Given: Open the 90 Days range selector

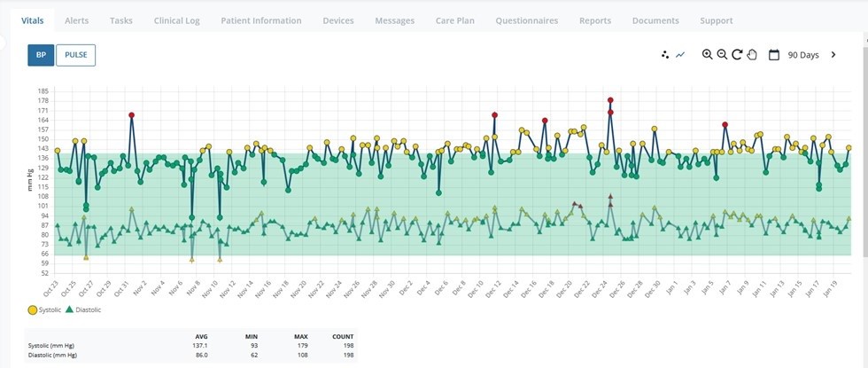Looking at the screenshot, I should 802,55.
